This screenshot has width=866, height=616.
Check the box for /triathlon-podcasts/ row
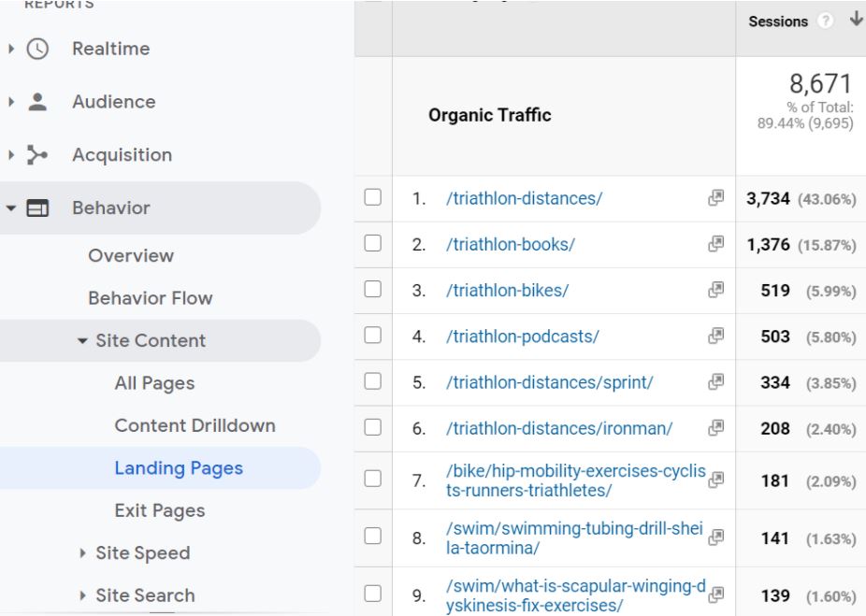click(x=373, y=335)
